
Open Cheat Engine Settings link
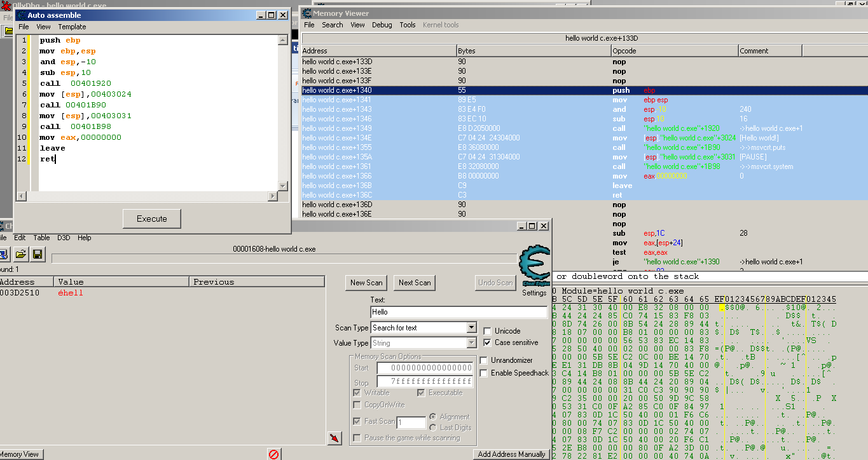[x=534, y=293]
